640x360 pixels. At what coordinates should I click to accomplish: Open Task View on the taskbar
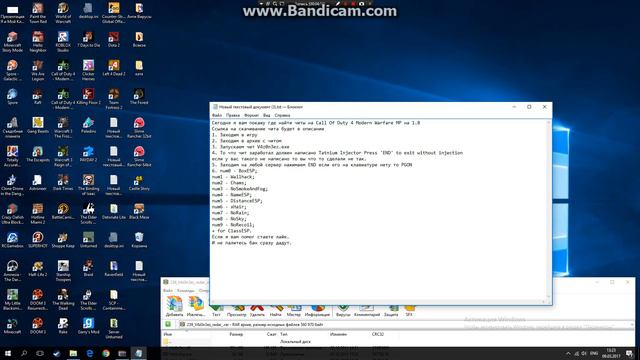click(40, 353)
